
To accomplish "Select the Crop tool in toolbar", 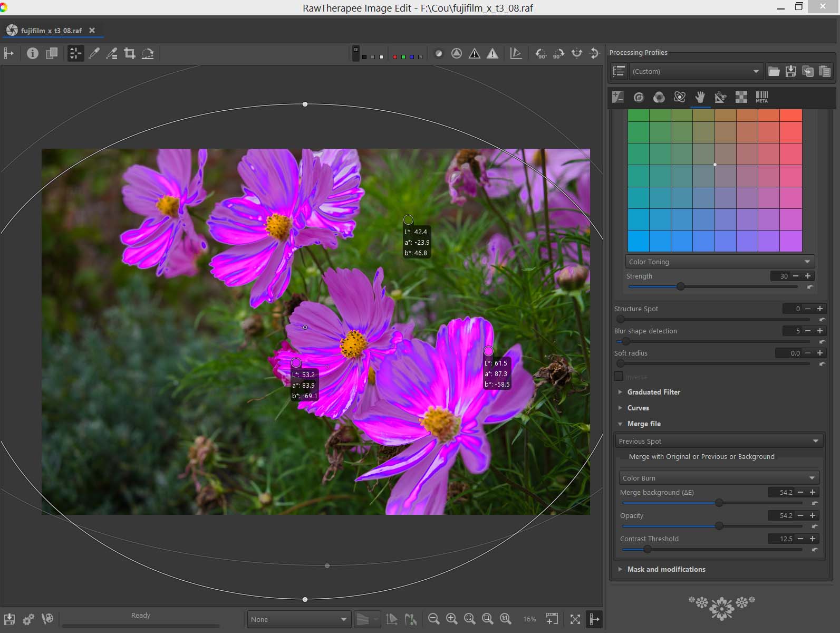I will [x=129, y=53].
